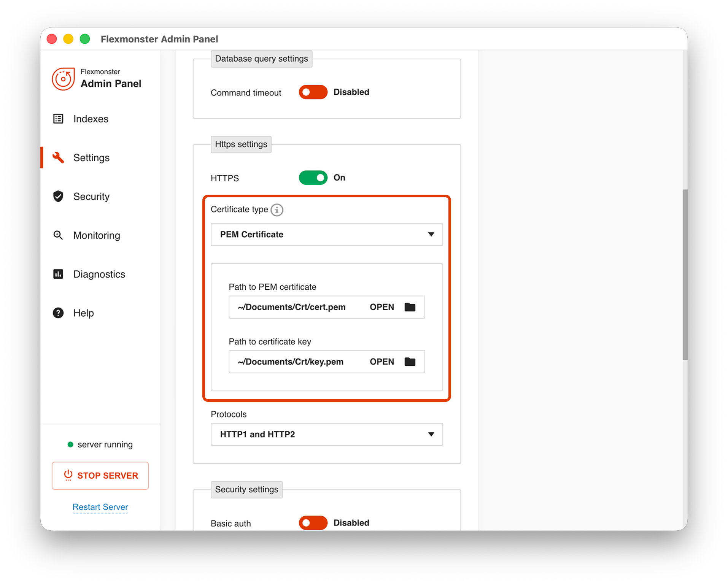This screenshot has height=584, width=728.
Task: Click the Restart Server link
Action: pyautogui.click(x=100, y=507)
